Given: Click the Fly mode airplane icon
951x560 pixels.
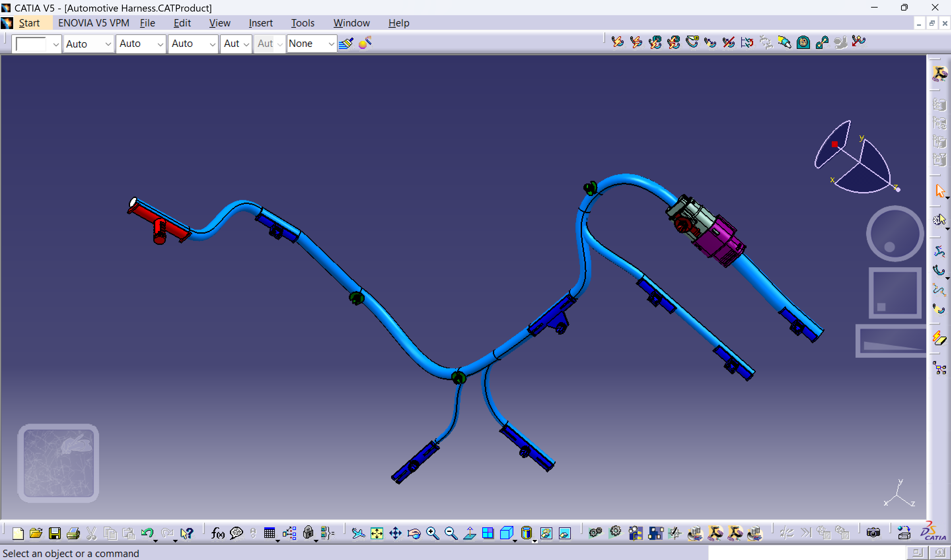Looking at the screenshot, I should coord(358,533).
